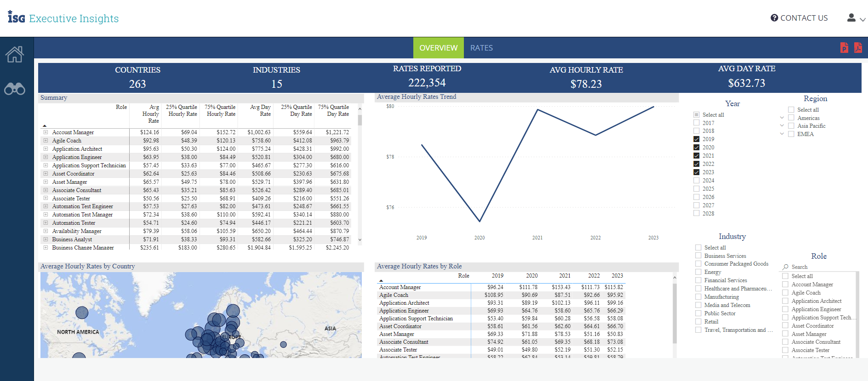This screenshot has height=381, width=868.
Task: Expand the Asia Pacific region chevron
Action: point(782,125)
